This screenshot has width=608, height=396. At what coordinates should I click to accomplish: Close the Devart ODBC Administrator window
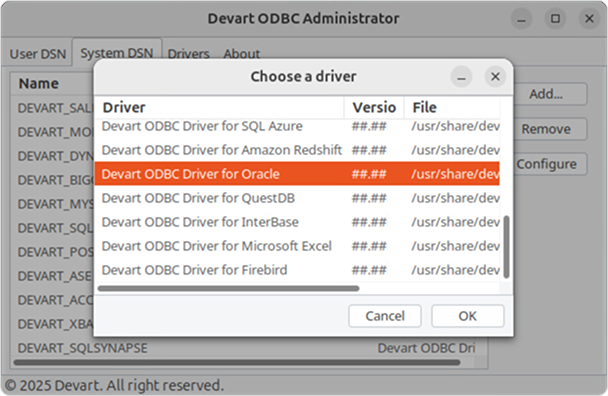point(589,18)
